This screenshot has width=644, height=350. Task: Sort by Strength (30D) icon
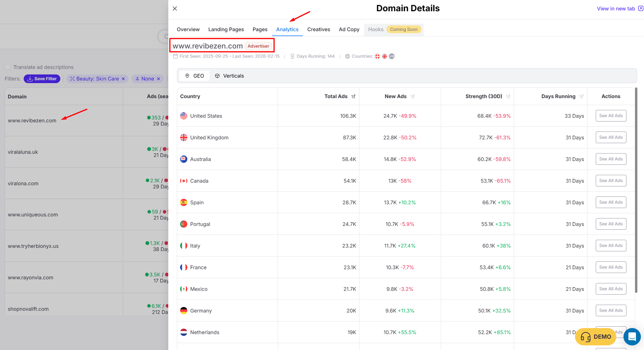tap(508, 96)
